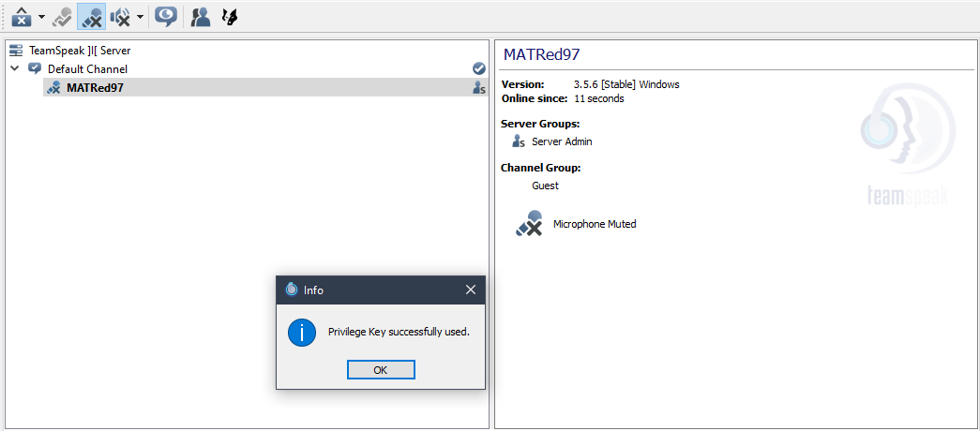Click the Microphone Muted status text
Screen dimensions: 980x431
(595, 224)
